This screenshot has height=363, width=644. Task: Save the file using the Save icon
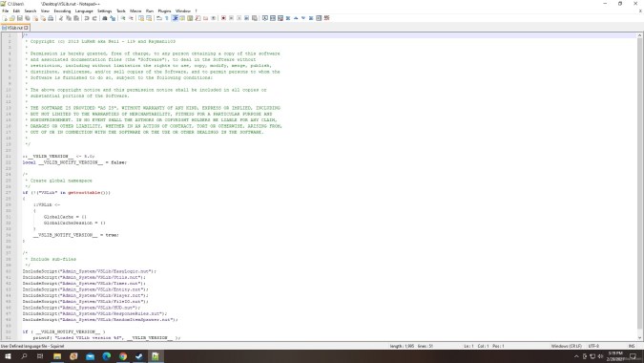[20, 18]
